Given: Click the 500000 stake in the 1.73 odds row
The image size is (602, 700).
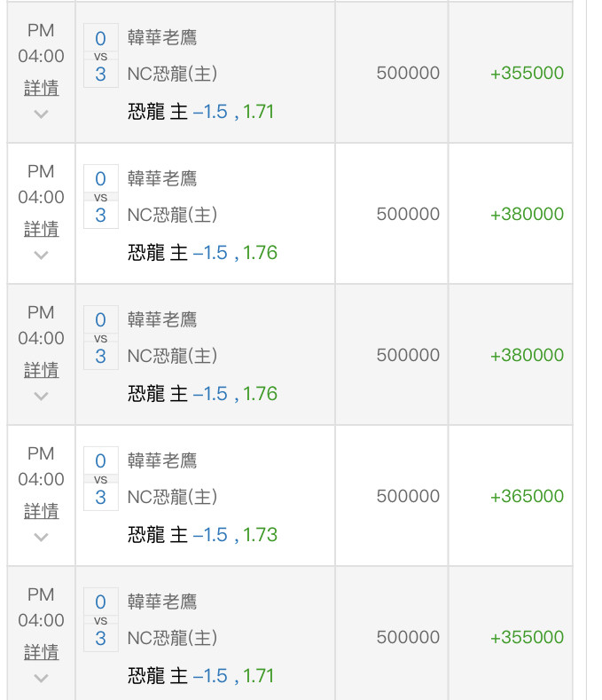Looking at the screenshot, I should tap(408, 496).
